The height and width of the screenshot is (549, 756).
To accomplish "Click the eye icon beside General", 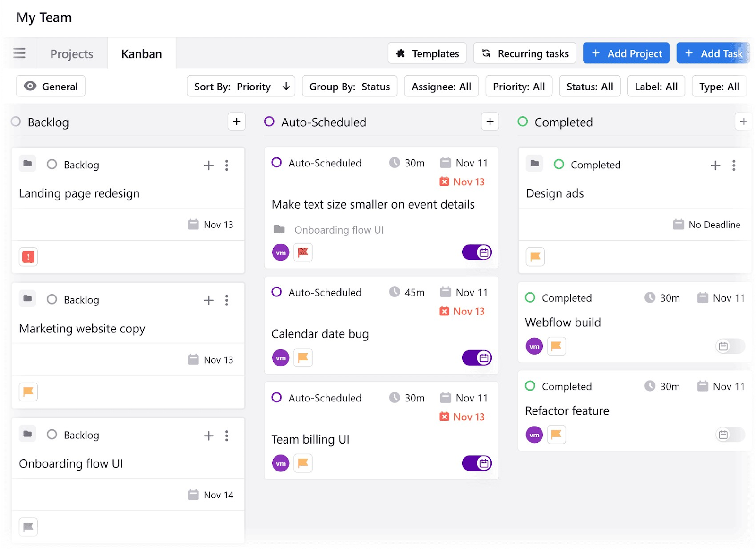I will (x=30, y=86).
